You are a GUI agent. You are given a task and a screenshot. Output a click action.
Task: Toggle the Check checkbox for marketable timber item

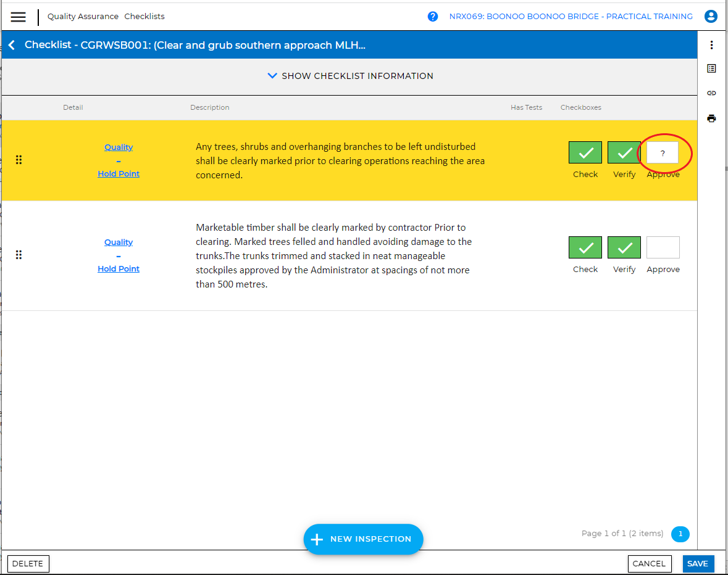click(x=585, y=247)
